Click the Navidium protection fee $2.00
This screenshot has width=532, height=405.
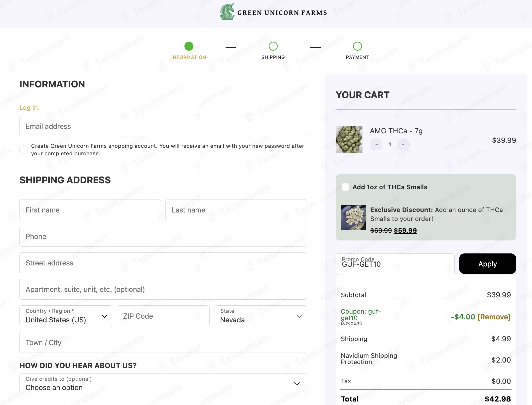[x=501, y=360]
